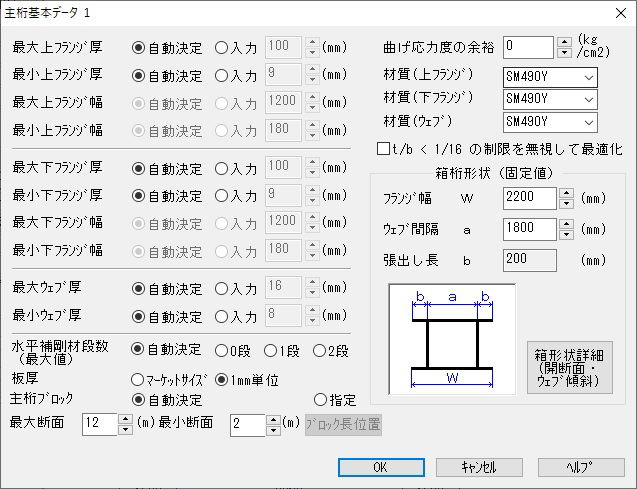Viewport: 637px width, 489px height.
Task: Enable t/b < 1/16 の制限を無視 checkbox
Action: click(x=383, y=149)
